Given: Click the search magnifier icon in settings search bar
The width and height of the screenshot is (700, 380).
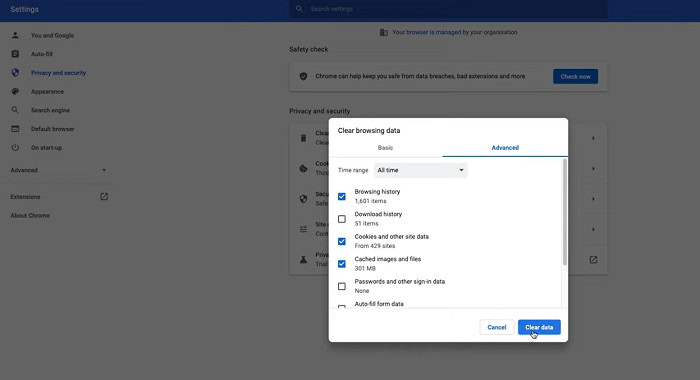Looking at the screenshot, I should [x=299, y=8].
